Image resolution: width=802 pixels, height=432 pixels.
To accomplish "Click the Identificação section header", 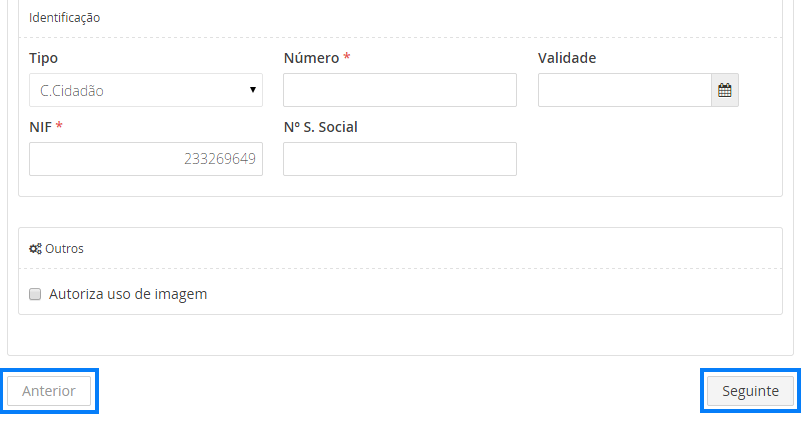I will click(x=65, y=18).
